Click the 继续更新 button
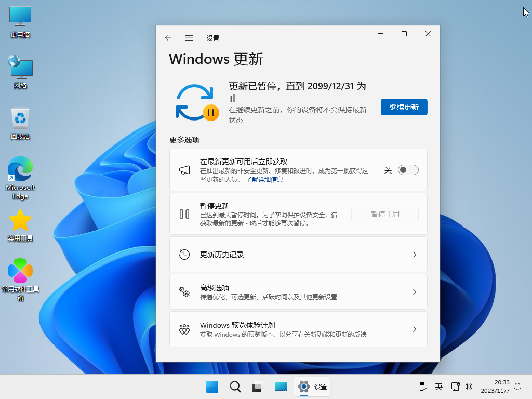The height and width of the screenshot is (399, 532). click(404, 107)
